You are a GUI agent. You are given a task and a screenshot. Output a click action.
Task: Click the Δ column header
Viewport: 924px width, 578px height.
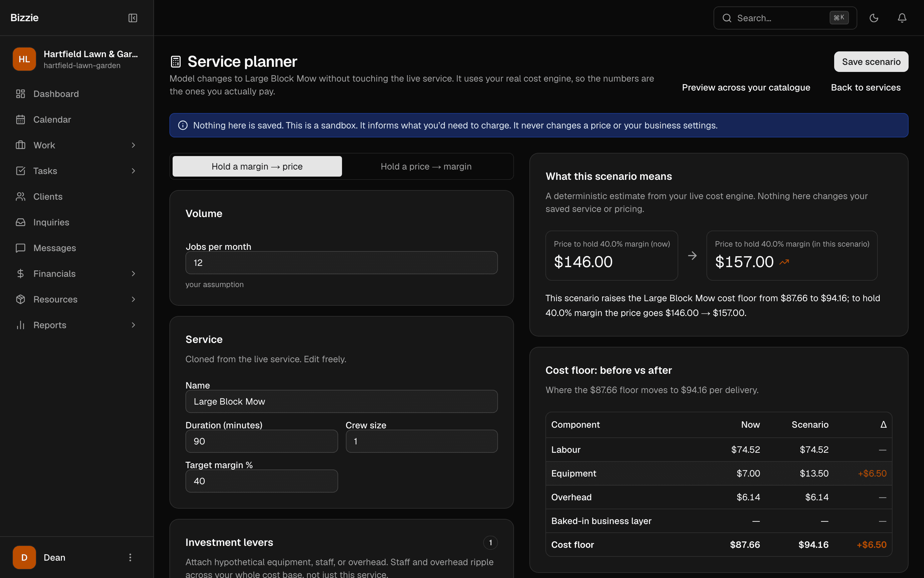point(884,425)
